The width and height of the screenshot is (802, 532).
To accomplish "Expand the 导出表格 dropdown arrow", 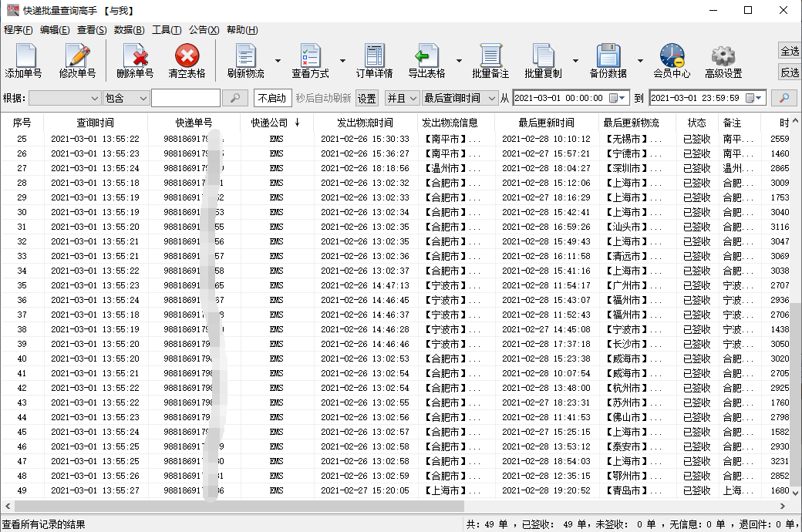I will pos(459,60).
